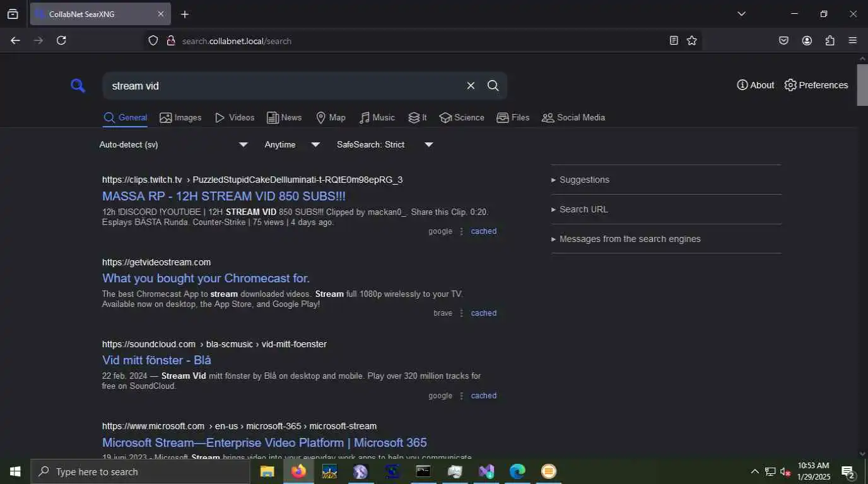Viewport: 868px width, 484px height.
Task: Open Microsoft Stream Enterprise Video Platform result
Action: pos(264,442)
